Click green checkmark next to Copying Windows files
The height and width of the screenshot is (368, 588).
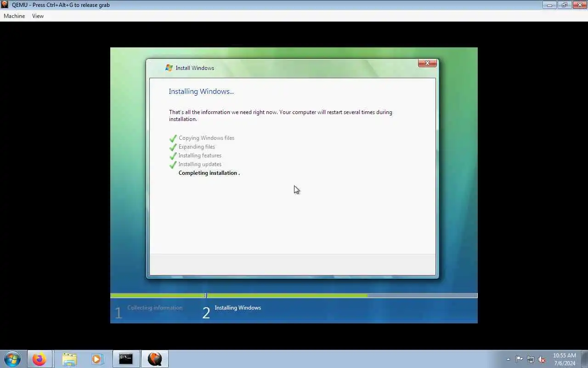[x=173, y=138]
